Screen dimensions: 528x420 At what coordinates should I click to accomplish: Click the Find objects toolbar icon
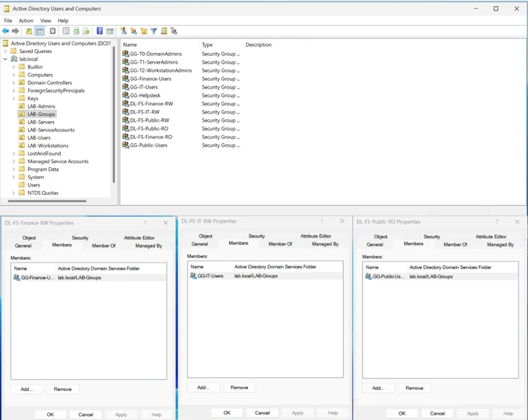click(x=164, y=31)
